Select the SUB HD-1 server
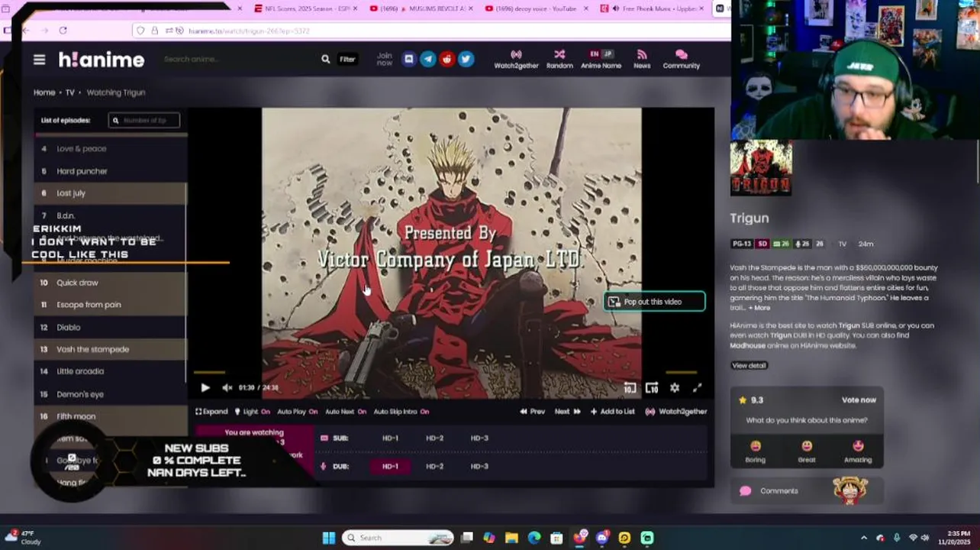The image size is (980, 550). pos(390,438)
